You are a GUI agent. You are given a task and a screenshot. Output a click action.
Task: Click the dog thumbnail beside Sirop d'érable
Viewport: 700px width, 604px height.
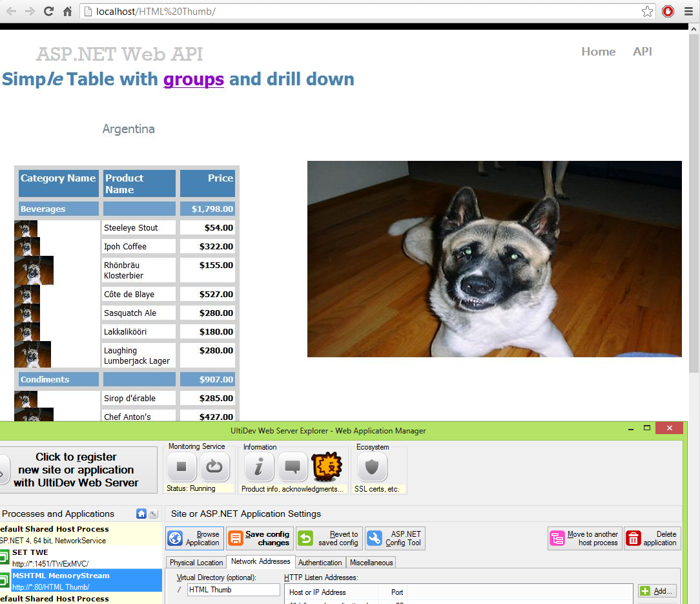tap(26, 399)
